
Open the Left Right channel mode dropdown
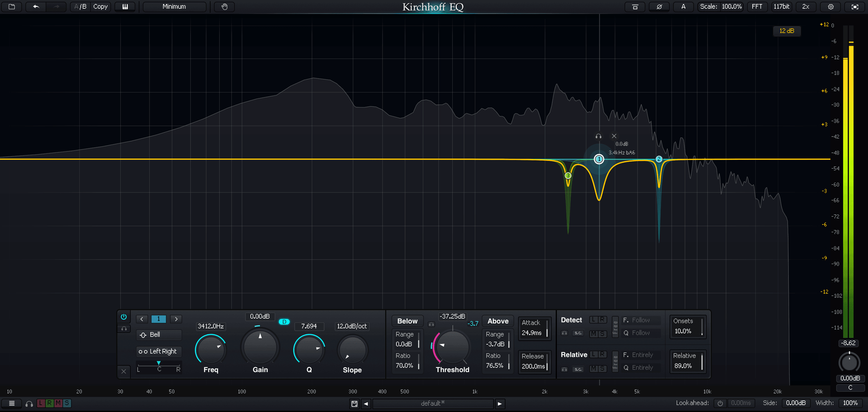click(159, 351)
